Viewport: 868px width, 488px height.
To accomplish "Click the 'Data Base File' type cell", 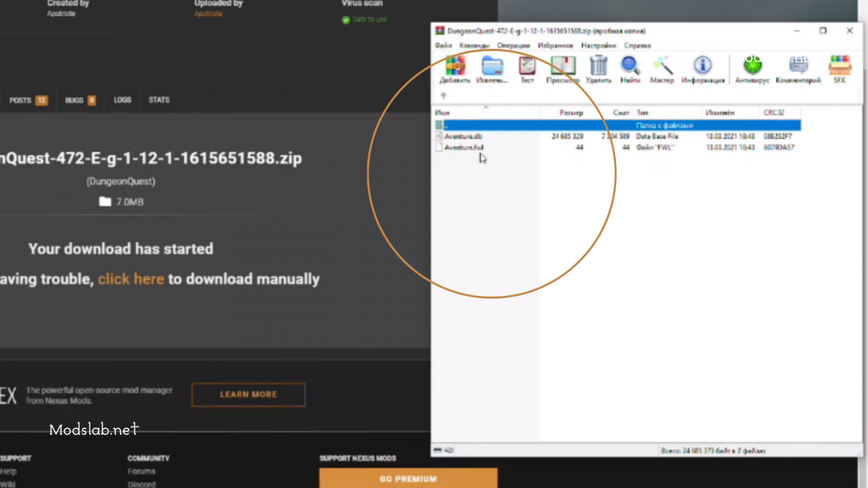I will pyautogui.click(x=657, y=136).
